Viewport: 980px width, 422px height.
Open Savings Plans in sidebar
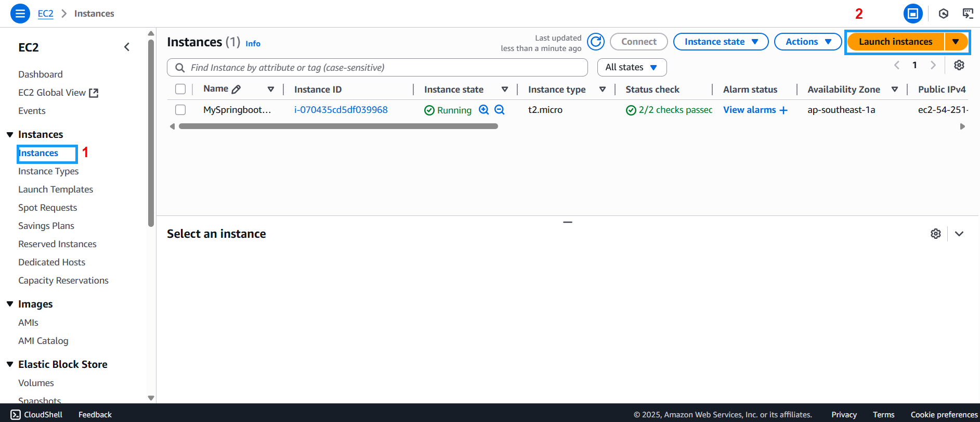click(46, 226)
